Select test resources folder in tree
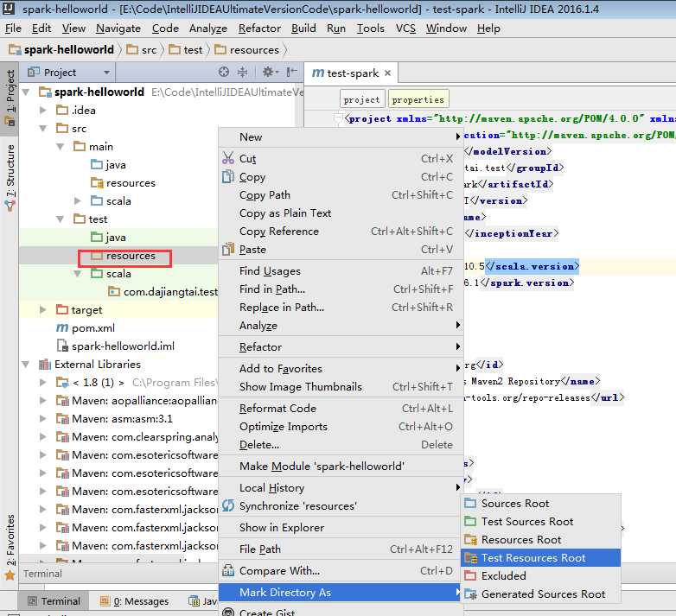 pos(124,256)
